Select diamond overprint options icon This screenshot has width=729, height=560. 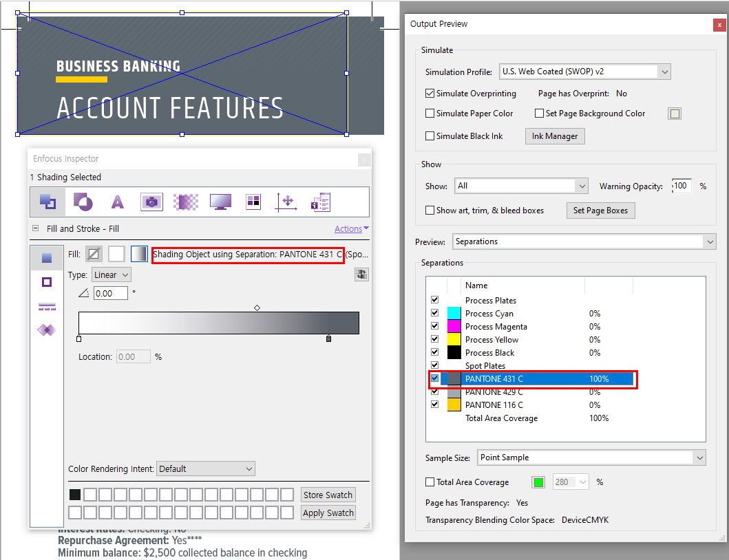(x=47, y=330)
